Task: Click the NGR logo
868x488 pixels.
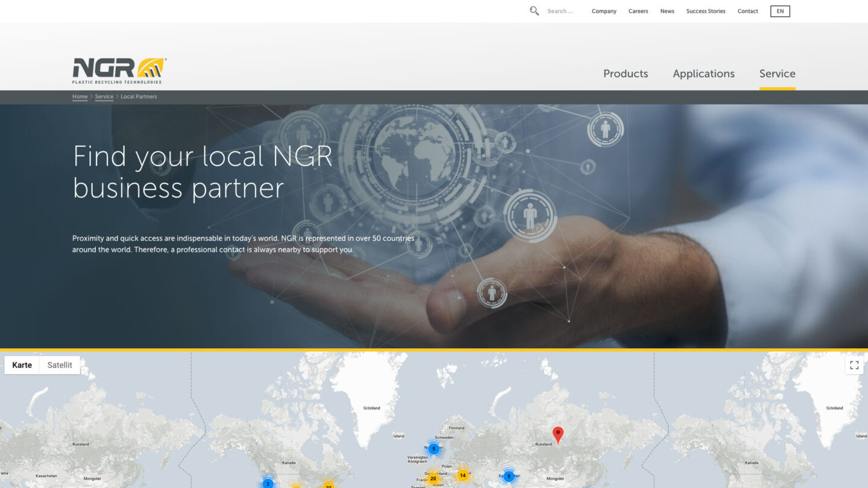Action: 119,70
